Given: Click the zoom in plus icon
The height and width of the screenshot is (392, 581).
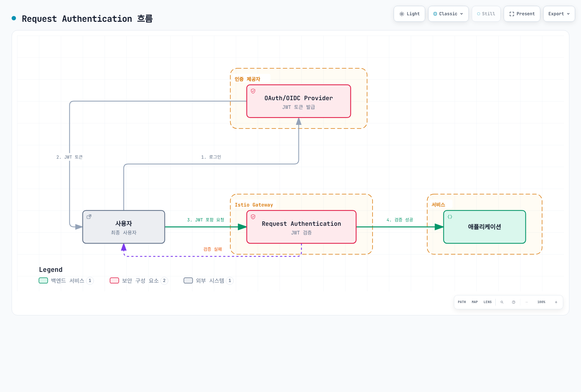Looking at the screenshot, I should pos(556,302).
